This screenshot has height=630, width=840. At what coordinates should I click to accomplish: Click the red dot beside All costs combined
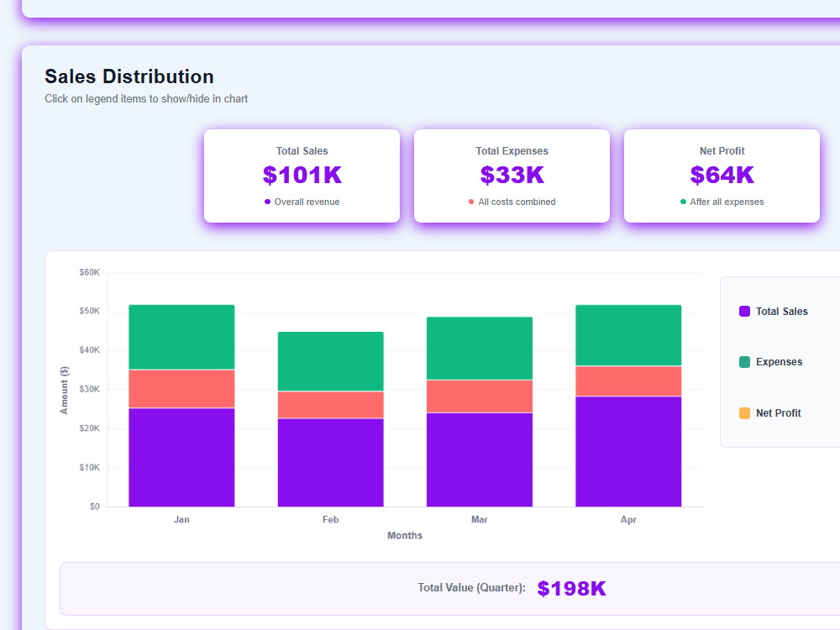tap(471, 202)
